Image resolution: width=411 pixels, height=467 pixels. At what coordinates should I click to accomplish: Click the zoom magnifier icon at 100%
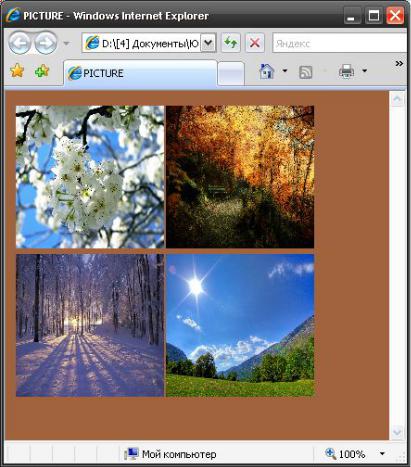coord(330,453)
